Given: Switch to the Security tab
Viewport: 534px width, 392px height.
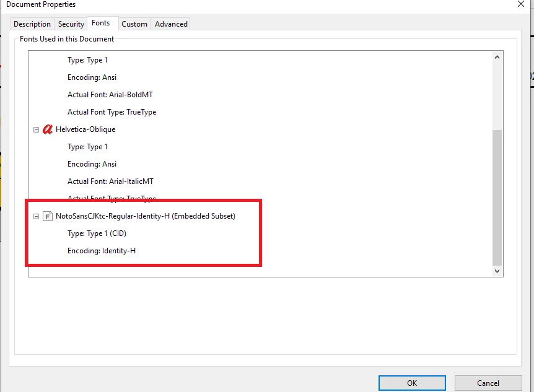Looking at the screenshot, I should click(x=71, y=24).
